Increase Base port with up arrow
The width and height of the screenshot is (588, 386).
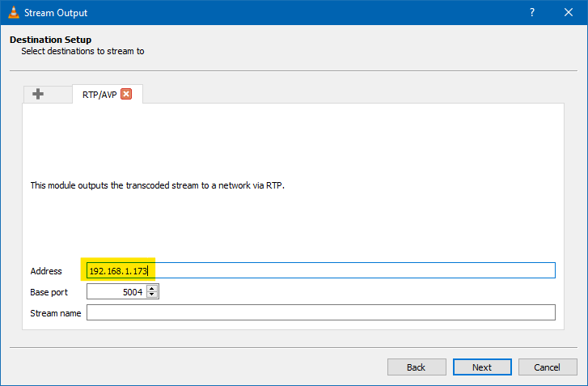click(153, 287)
